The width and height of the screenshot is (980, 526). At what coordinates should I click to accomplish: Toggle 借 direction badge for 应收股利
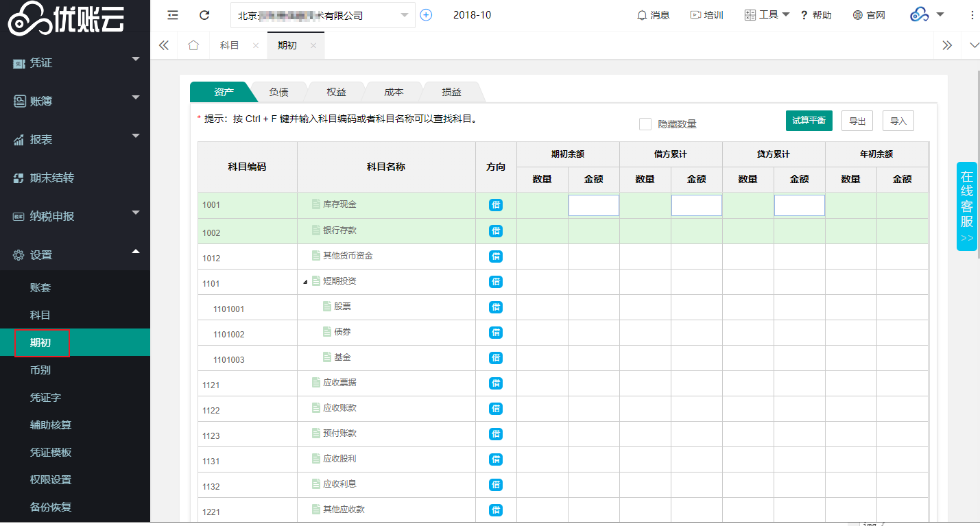coord(496,459)
